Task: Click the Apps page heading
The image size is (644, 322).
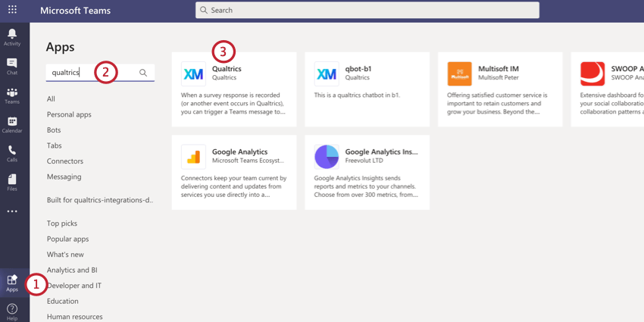Action: pos(61,47)
